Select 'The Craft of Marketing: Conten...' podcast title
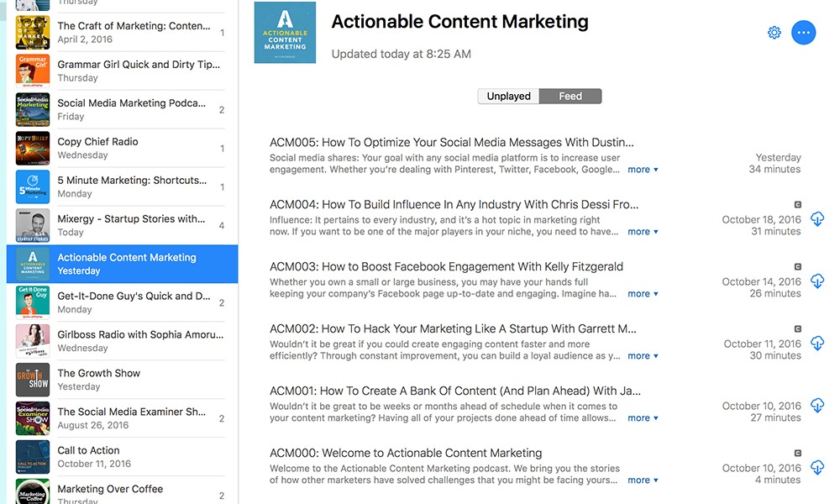The width and height of the screenshot is (840, 504). pos(134,26)
